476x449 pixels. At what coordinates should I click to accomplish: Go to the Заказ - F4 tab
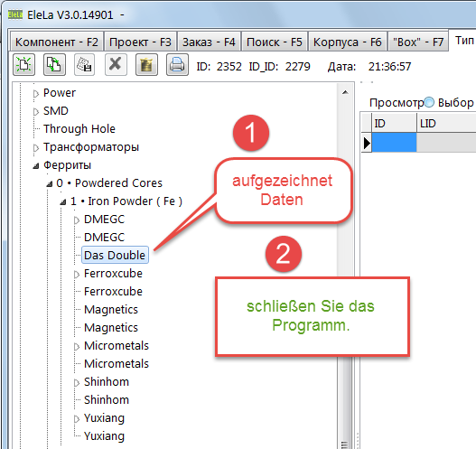pos(209,42)
